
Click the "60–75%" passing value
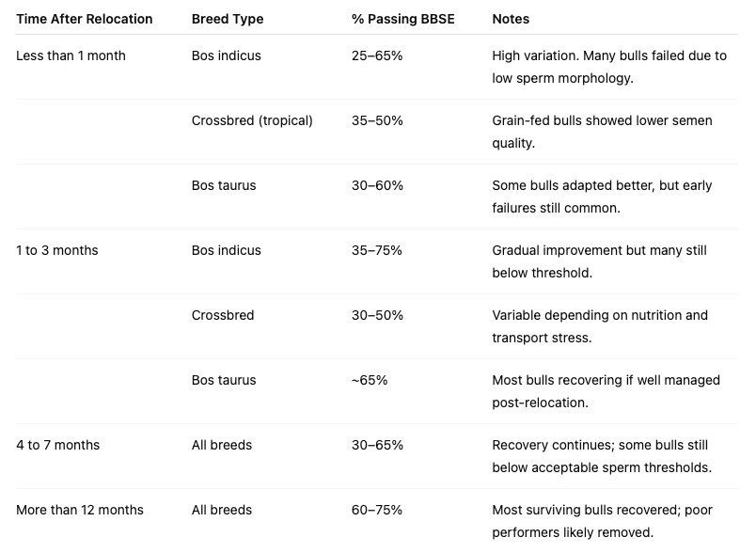pos(376,510)
